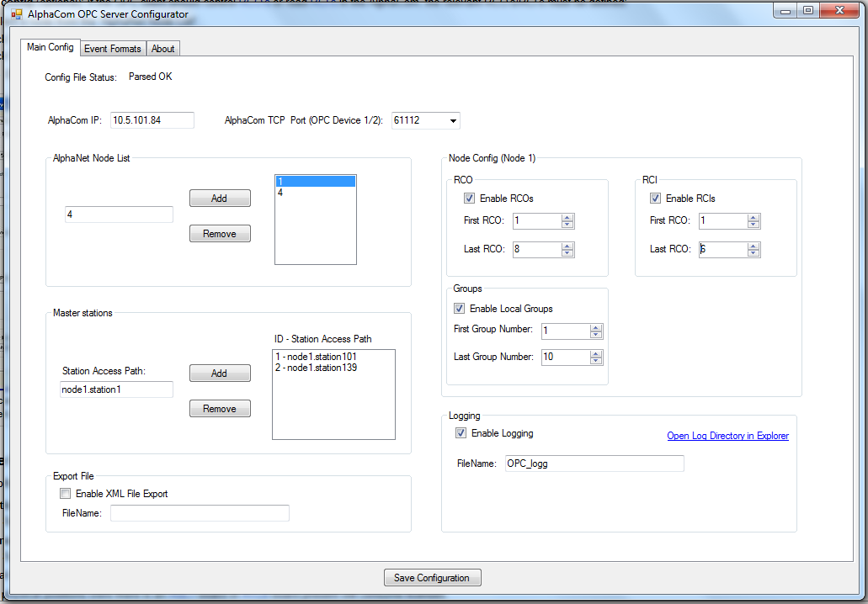
Task: Click the AlphaCom IP address field
Action: (x=152, y=120)
